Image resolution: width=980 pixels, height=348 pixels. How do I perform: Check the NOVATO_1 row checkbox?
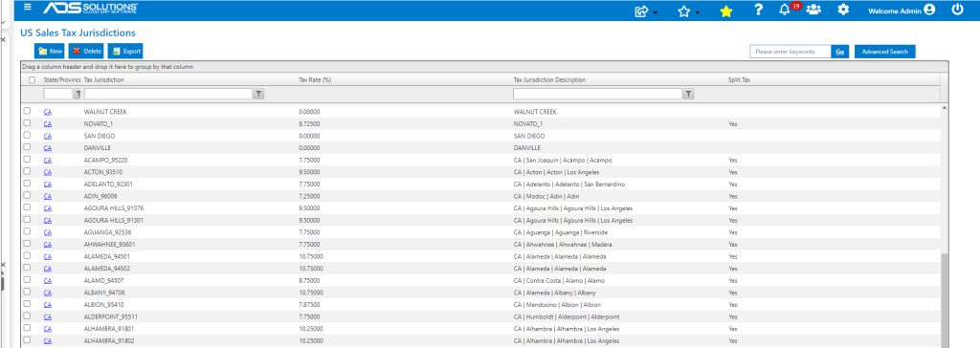point(27,123)
